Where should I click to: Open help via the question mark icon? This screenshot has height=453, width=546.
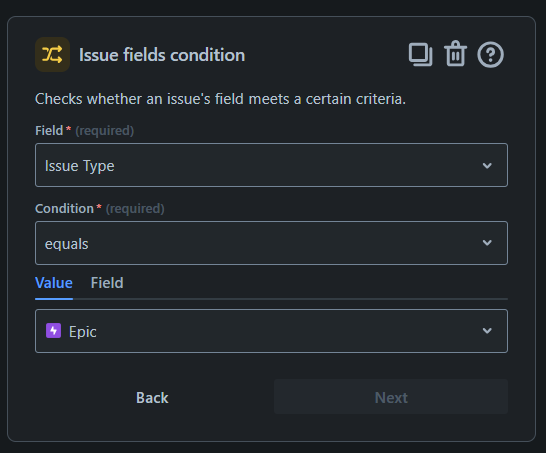click(490, 55)
